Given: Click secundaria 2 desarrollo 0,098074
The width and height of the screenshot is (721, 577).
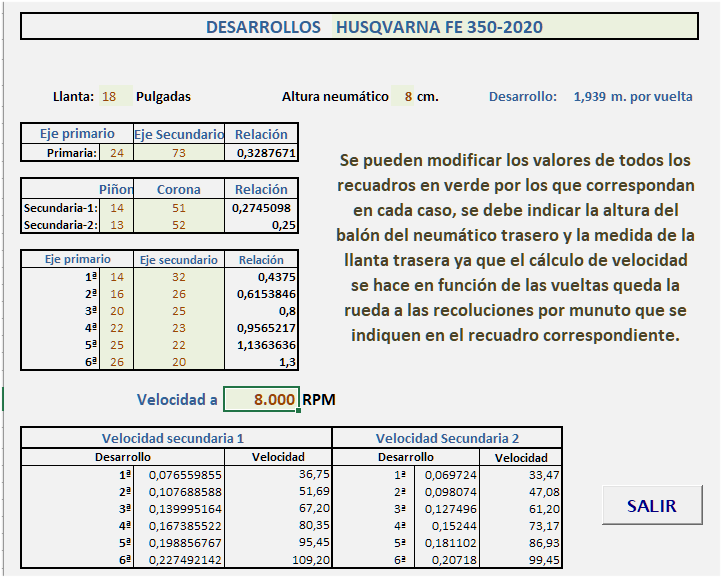Looking at the screenshot, I should tap(451, 492).
